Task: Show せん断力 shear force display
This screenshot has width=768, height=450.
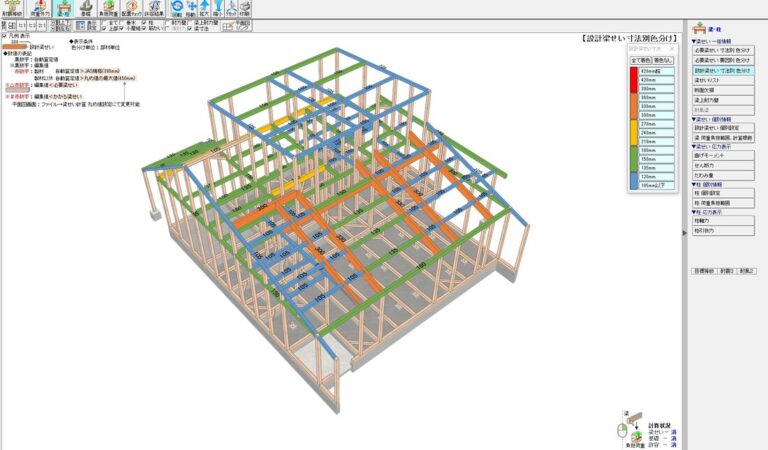Action: coord(723,166)
